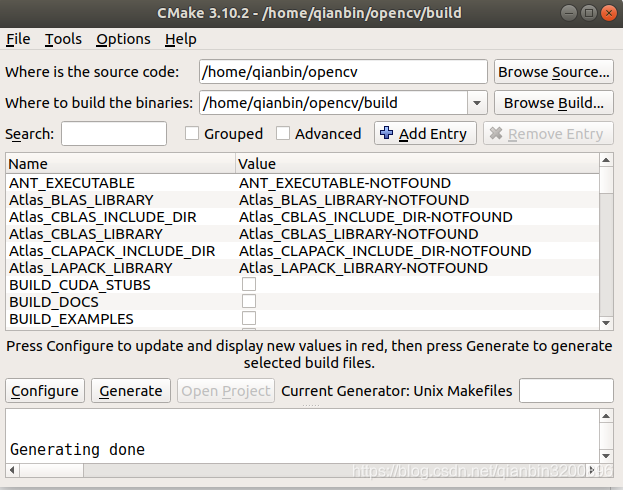Screen dimensions: 623x490
Task: Toggle the BUILD_DOCS checkbox
Action: pos(249,301)
